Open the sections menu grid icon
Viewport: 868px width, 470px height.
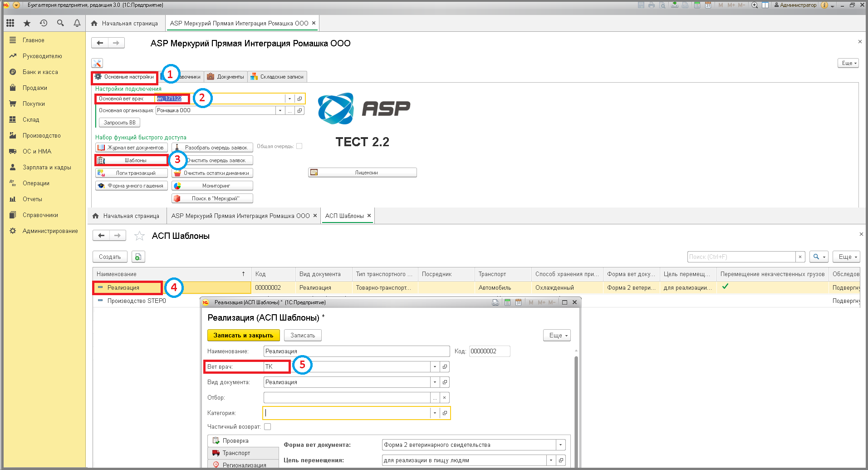tap(10, 23)
